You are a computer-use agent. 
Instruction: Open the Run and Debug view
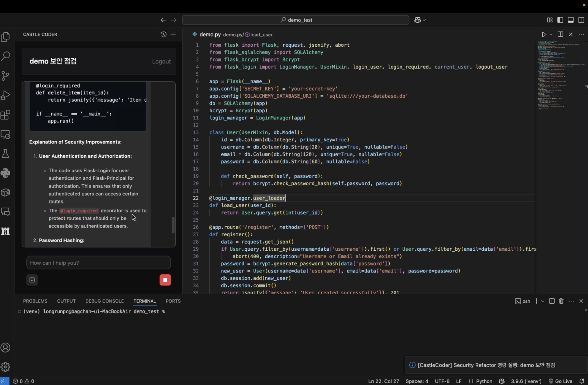coord(6,95)
